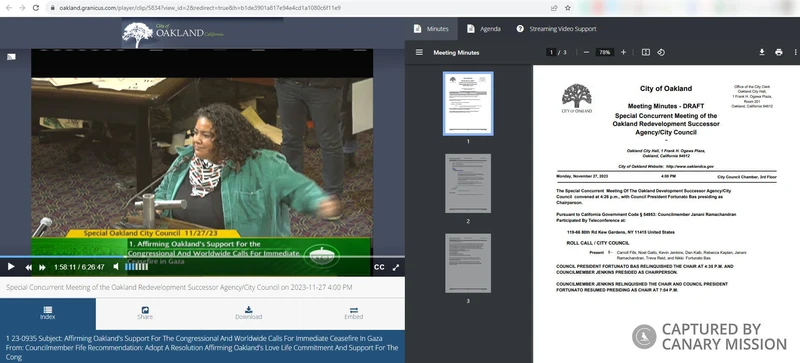Screen dimensions: 800x363
Task: Bookmark this page with the star icon
Action: pos(567,8)
